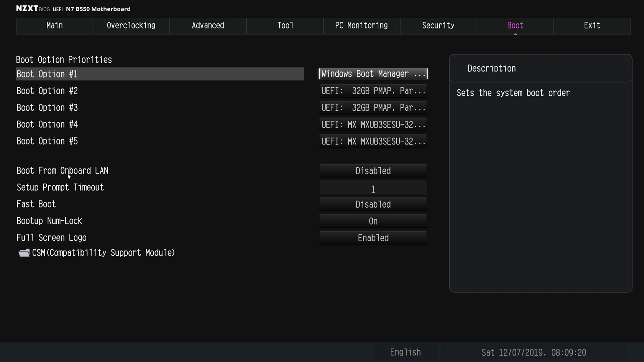Image resolution: width=644 pixels, height=362 pixels.
Task: Open Boot Option #5 value dropdown
Action: [x=373, y=141]
